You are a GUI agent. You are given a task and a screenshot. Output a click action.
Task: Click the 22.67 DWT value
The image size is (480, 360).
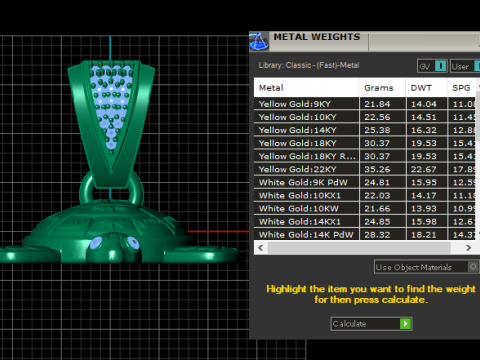point(424,169)
